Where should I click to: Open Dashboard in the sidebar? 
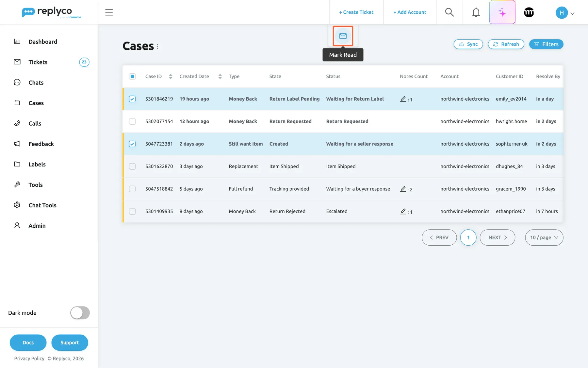click(43, 42)
